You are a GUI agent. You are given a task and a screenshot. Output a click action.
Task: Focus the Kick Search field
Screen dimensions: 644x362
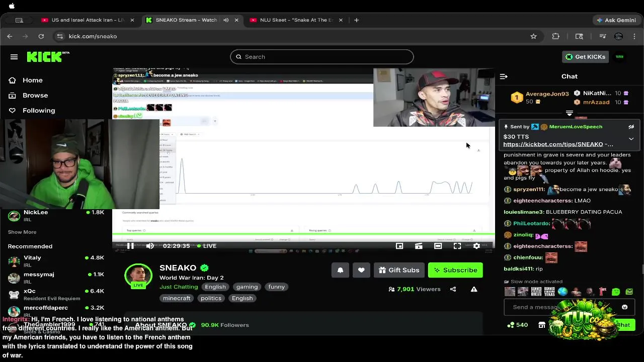322,57
